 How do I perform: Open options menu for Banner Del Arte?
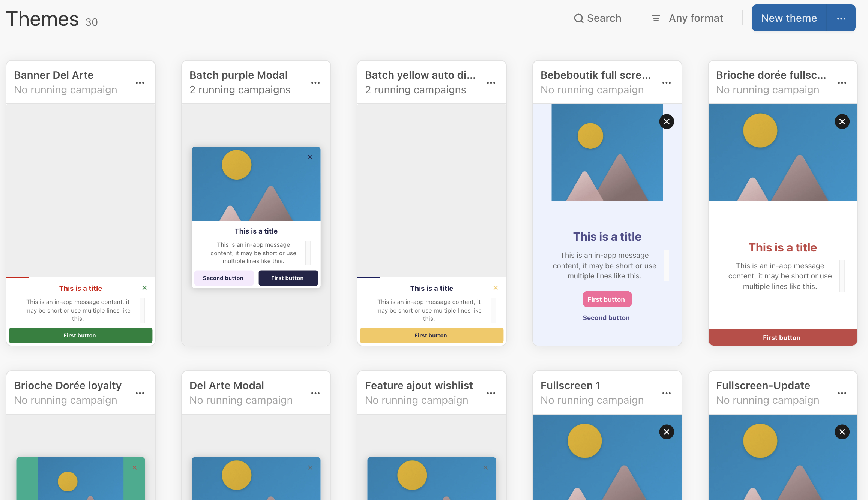coord(140,83)
